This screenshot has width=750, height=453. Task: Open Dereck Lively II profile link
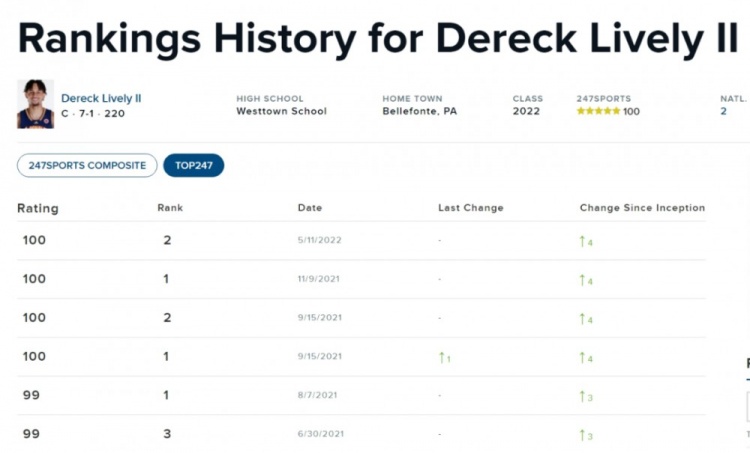point(101,98)
